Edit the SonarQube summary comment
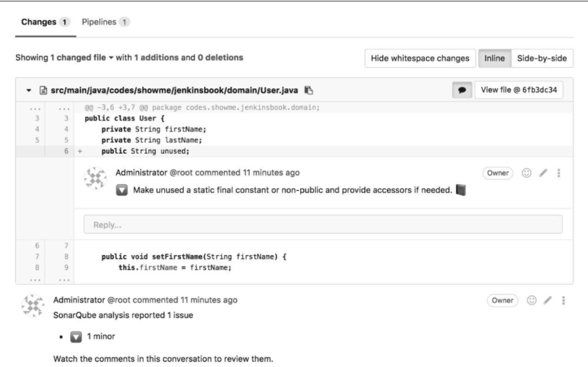The width and height of the screenshot is (588, 367). point(547,300)
